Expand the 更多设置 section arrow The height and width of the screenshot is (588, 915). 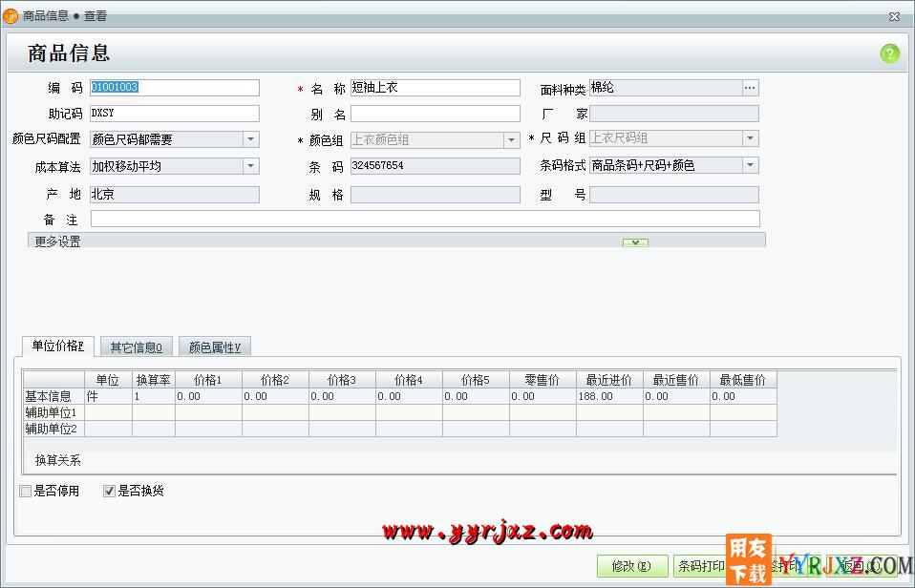(x=635, y=242)
